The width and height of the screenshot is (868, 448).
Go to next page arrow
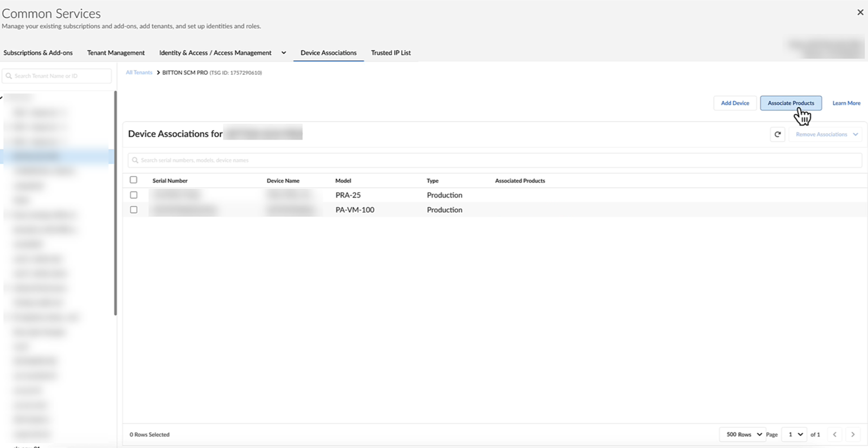(x=853, y=434)
